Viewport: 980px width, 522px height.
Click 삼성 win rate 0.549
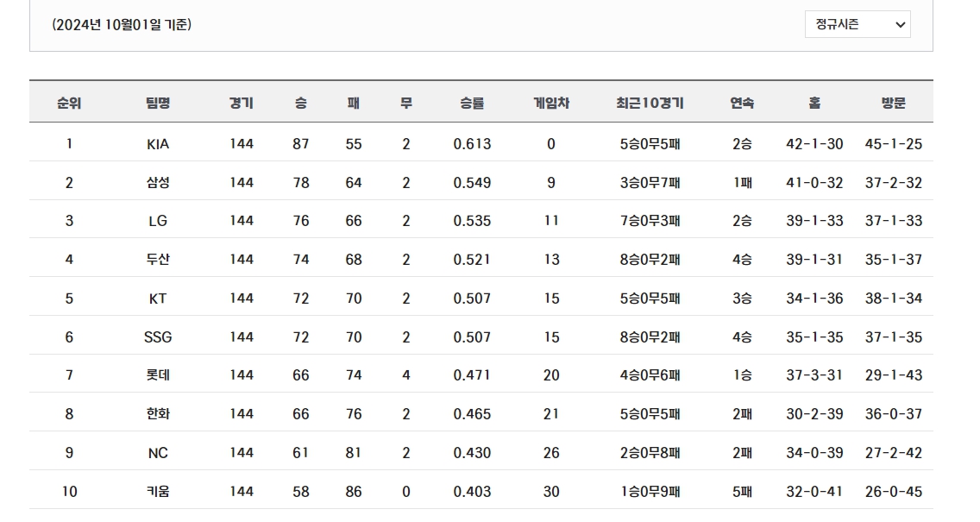click(473, 183)
